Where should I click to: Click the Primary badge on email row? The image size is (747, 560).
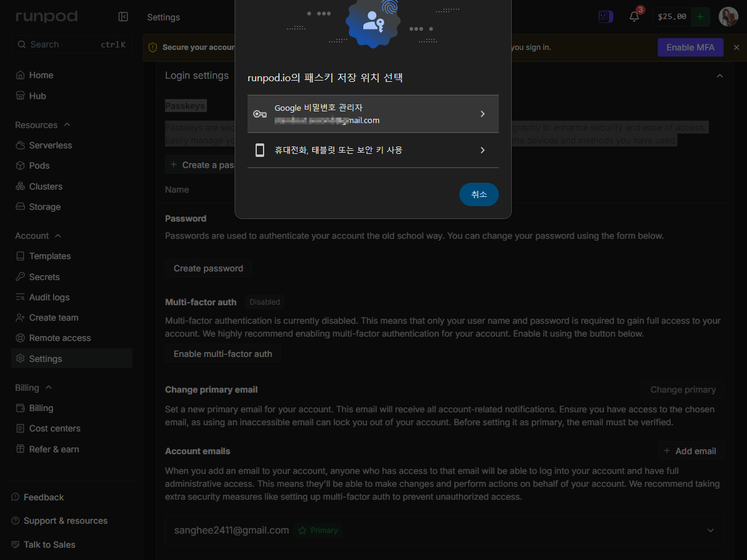tap(319, 530)
